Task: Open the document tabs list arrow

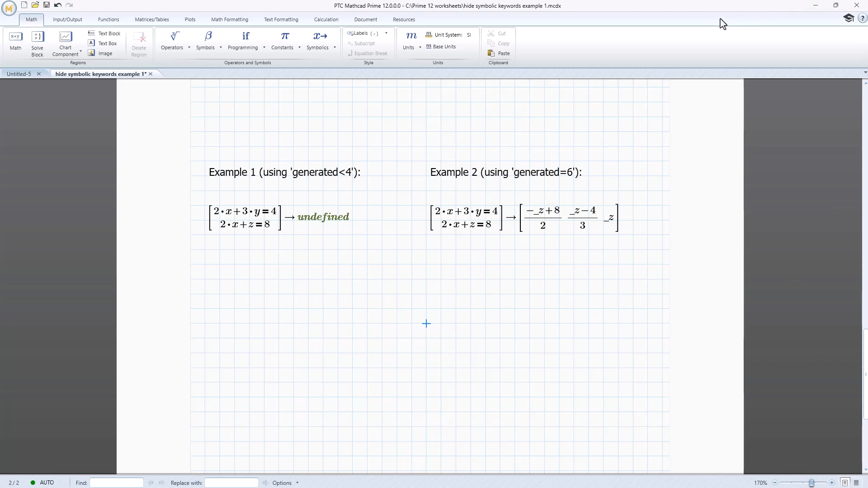Action: (x=865, y=72)
